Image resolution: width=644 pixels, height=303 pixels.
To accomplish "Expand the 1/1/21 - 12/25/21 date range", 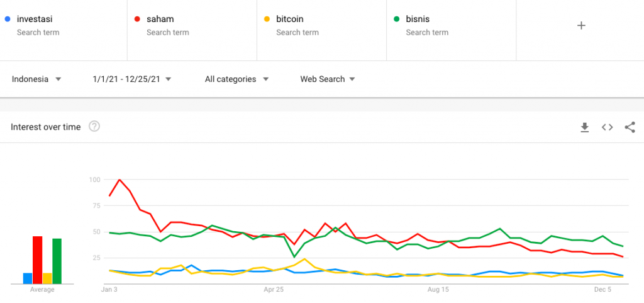I will pos(131,79).
